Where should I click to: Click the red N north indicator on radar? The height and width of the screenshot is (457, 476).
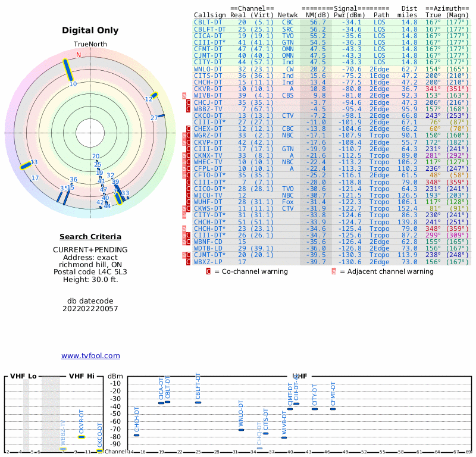79,55
